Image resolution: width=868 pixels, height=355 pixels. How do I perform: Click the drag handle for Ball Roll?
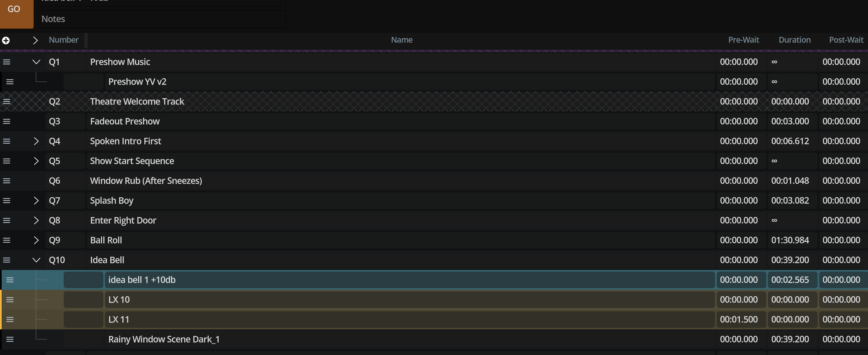point(7,240)
